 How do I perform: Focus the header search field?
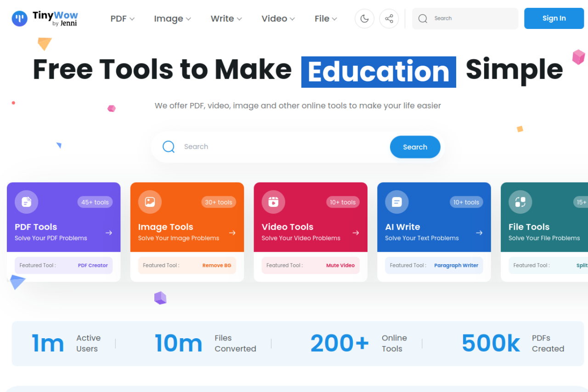465,18
